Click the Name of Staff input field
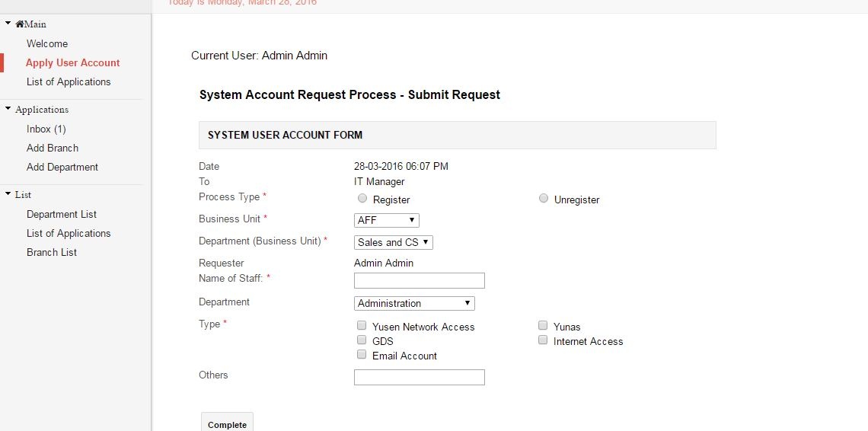Image resolution: width=868 pixels, height=431 pixels. point(419,280)
